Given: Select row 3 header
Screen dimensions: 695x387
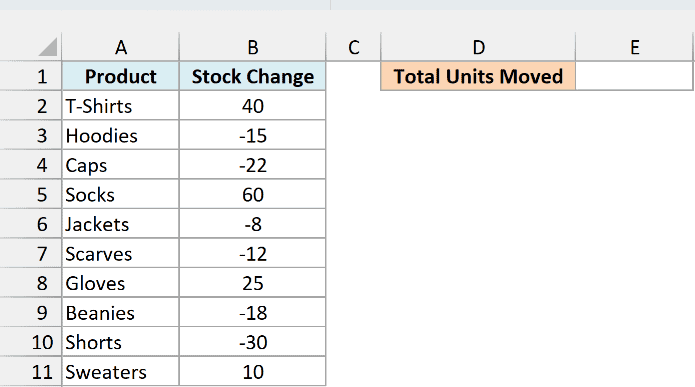Looking at the screenshot, I should point(31,135).
